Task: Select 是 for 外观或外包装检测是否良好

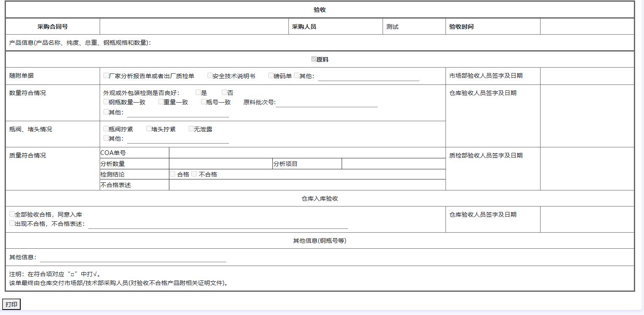Action: [x=198, y=92]
